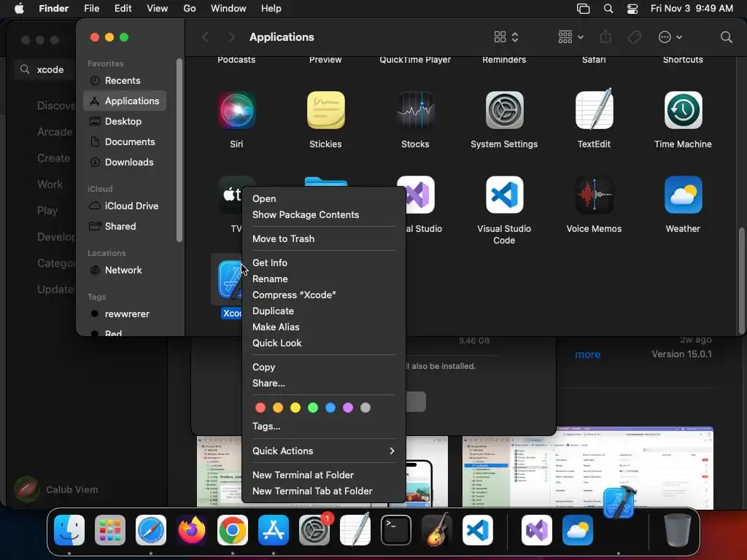Open Launchpad from the Dock

(x=110, y=530)
